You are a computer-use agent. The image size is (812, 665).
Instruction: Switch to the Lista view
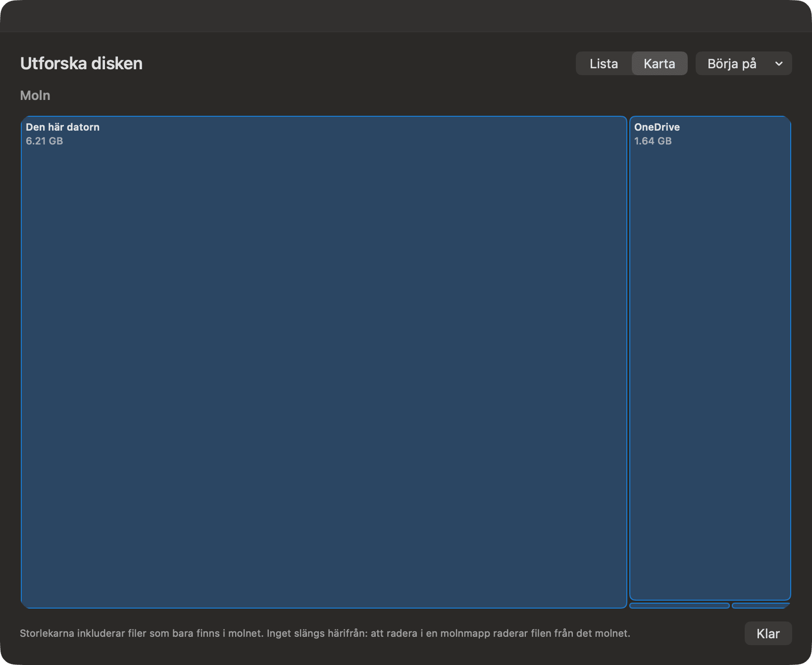click(604, 63)
